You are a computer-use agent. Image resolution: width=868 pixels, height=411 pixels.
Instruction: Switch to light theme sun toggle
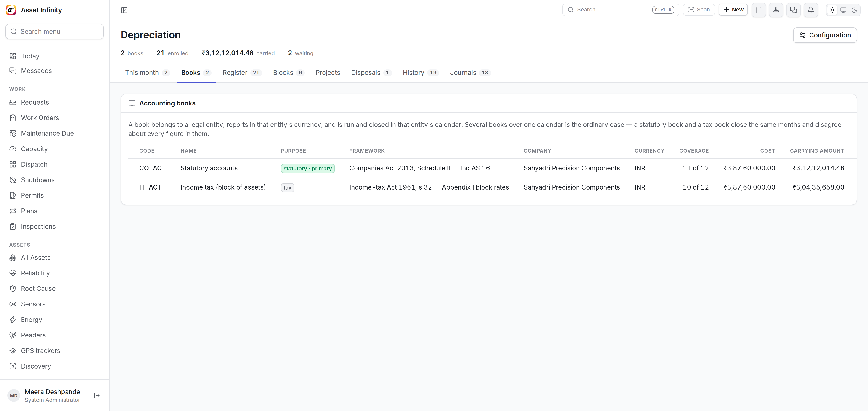click(832, 10)
